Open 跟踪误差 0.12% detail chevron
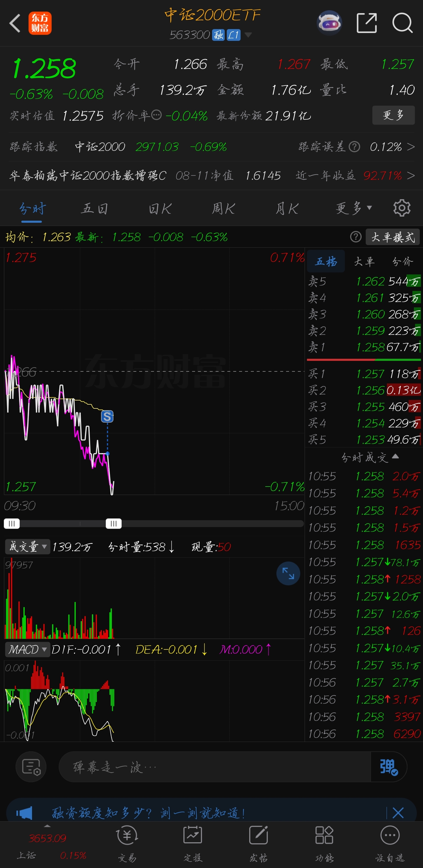423x868 pixels. (x=411, y=147)
